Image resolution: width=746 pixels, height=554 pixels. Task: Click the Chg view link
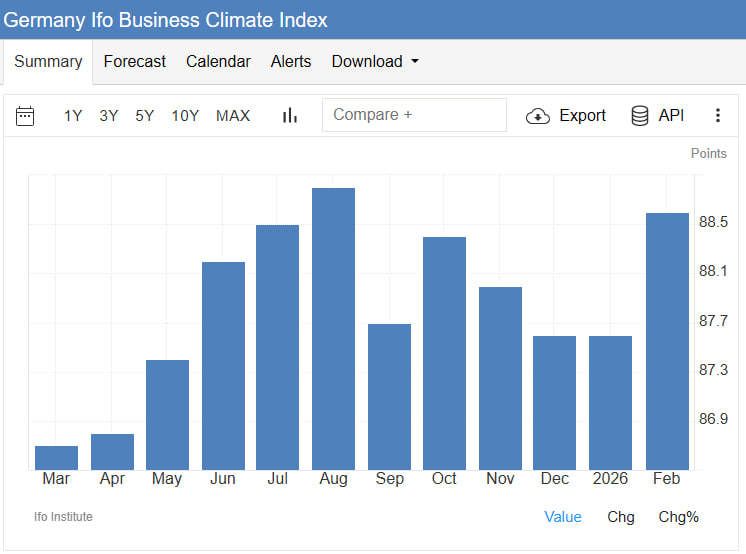coord(621,517)
